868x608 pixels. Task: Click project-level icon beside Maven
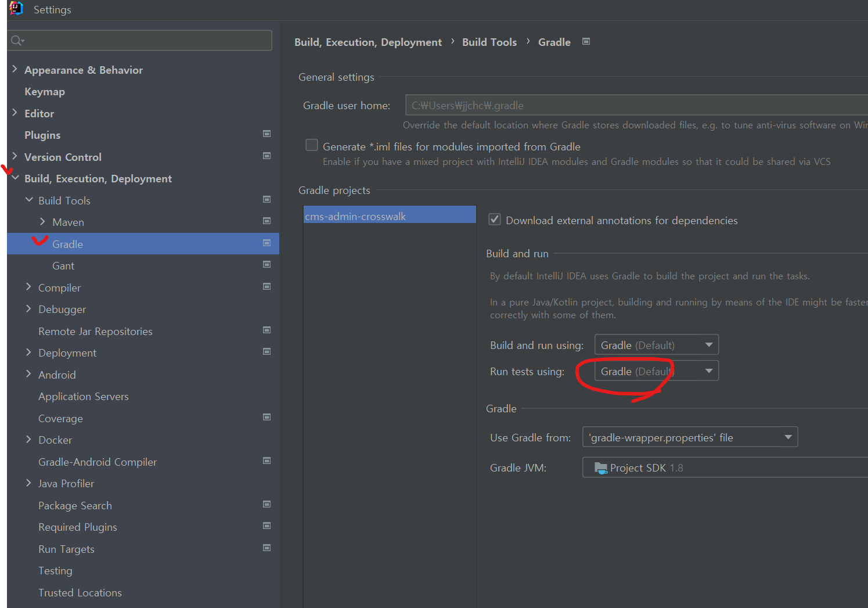(267, 221)
